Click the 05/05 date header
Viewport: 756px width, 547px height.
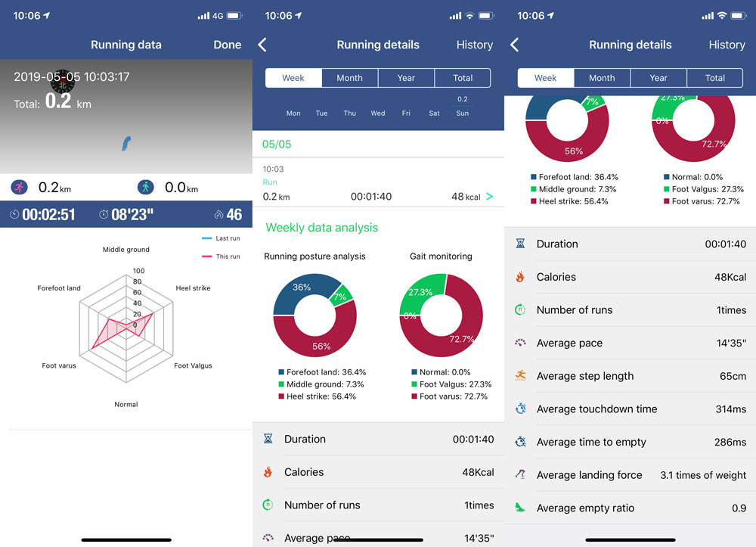coord(277,145)
